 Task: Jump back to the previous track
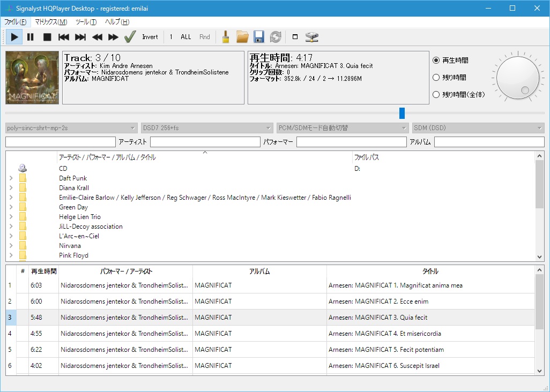pos(63,36)
